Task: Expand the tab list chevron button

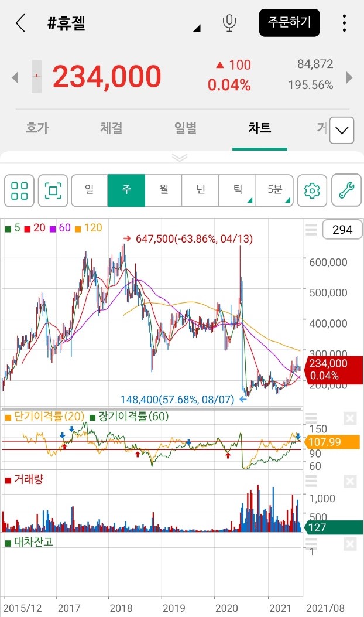Action: pos(342,130)
